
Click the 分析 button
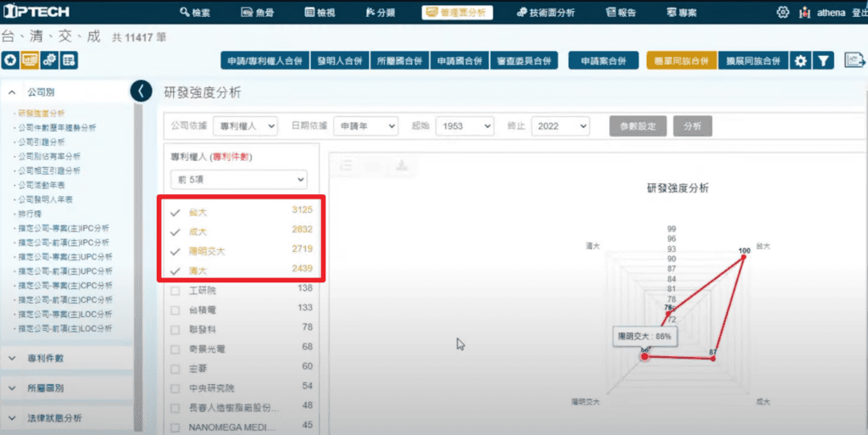pos(693,125)
